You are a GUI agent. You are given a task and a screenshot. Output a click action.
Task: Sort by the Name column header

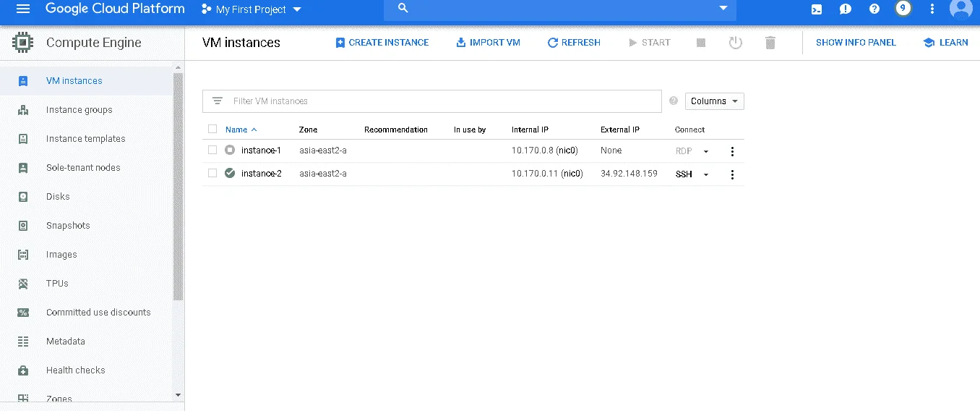[241, 130]
